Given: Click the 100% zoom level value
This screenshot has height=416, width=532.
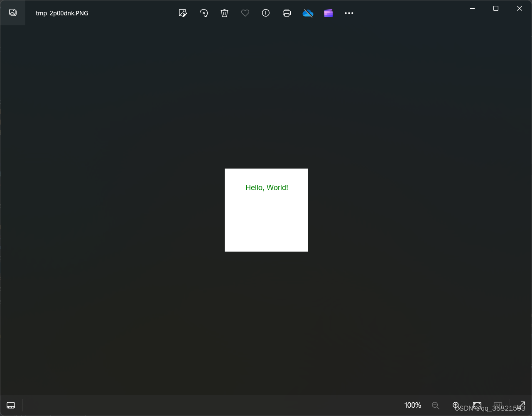Looking at the screenshot, I should (x=413, y=405).
